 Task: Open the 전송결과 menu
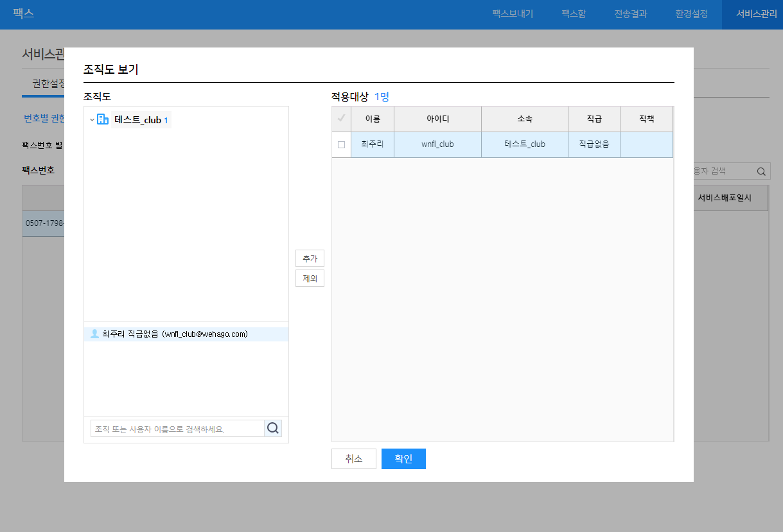(x=630, y=13)
